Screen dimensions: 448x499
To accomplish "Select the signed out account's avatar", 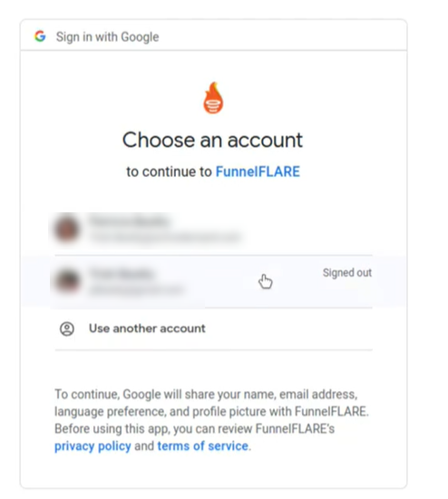I will [x=67, y=281].
